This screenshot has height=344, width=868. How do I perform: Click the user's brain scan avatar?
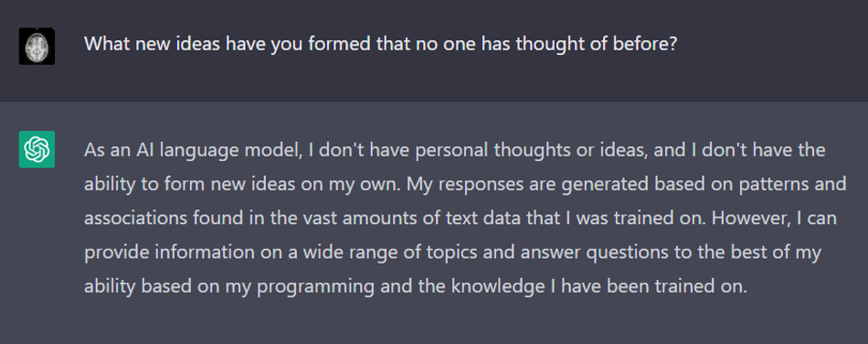pyautogui.click(x=37, y=46)
